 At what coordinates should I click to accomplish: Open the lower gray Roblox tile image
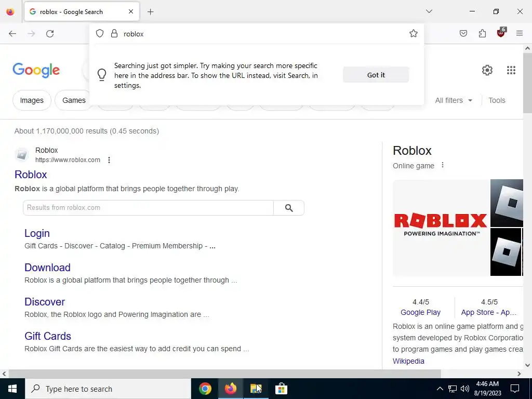(x=506, y=252)
